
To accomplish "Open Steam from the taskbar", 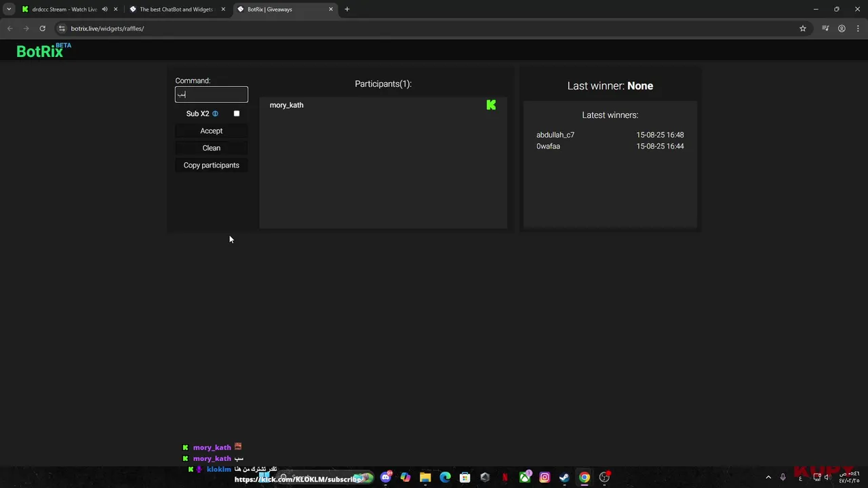I will tap(564, 477).
